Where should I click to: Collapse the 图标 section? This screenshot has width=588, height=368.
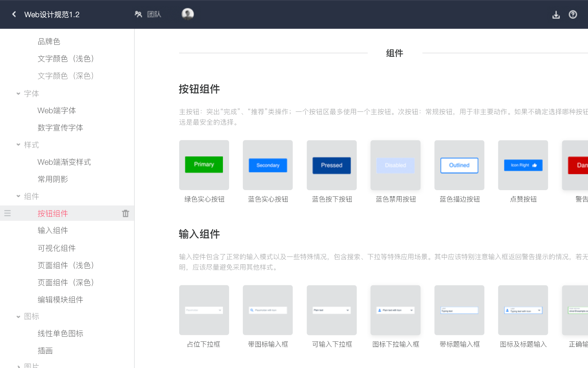(18, 316)
